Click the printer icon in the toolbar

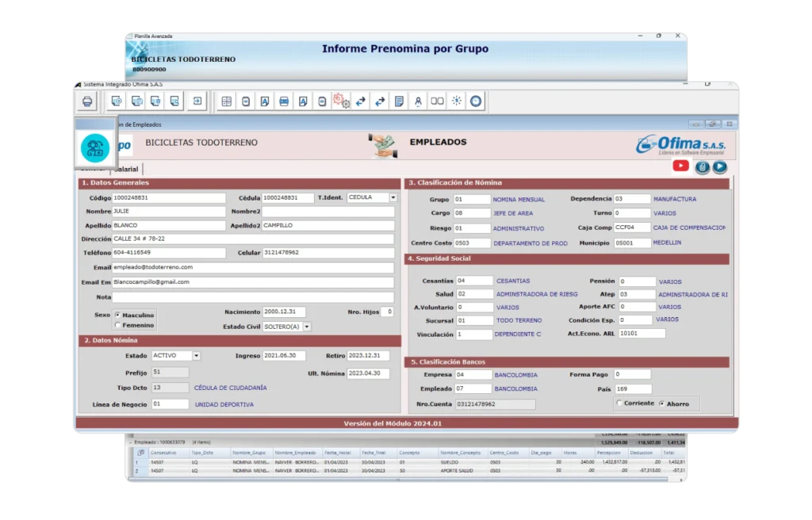[87, 101]
